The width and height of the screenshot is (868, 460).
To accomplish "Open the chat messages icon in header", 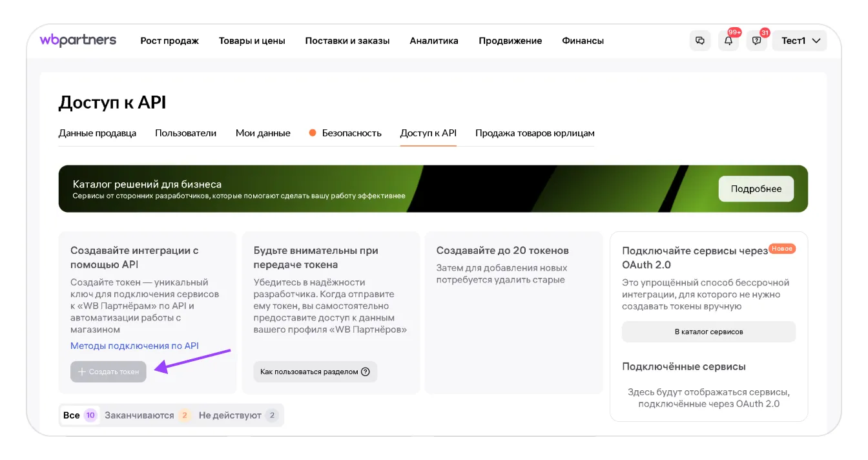I will coord(700,41).
